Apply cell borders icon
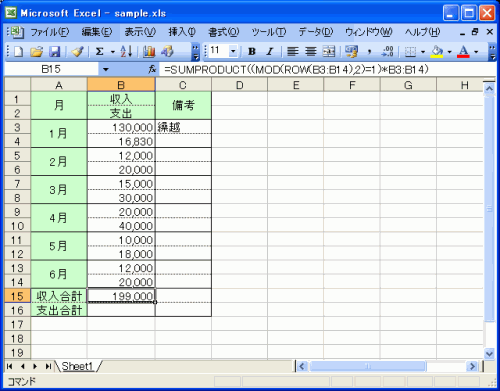 pyautogui.click(x=410, y=52)
